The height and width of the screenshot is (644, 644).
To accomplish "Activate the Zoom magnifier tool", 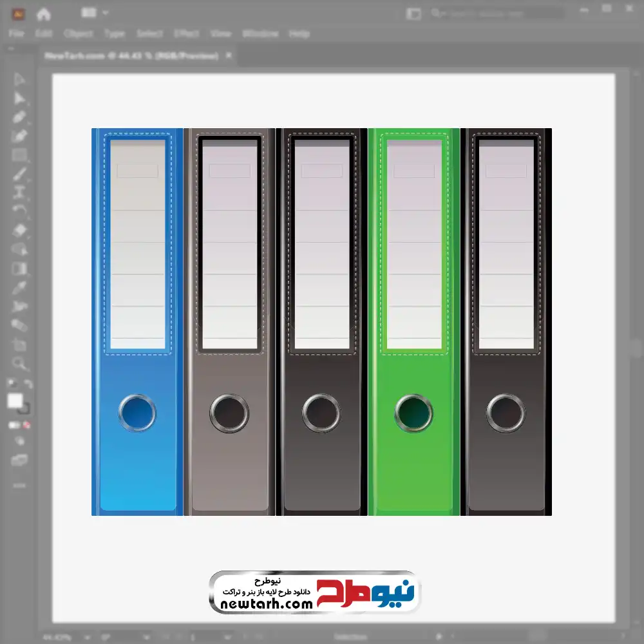I will click(x=19, y=363).
